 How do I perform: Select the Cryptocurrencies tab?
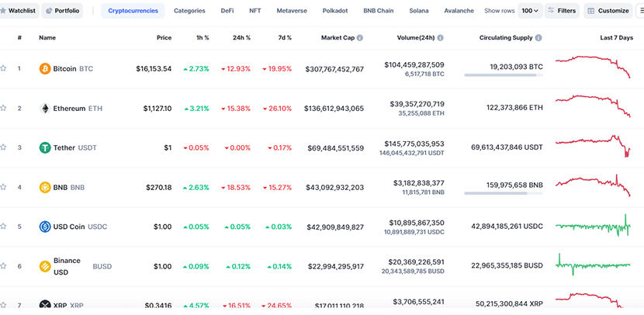133,11
